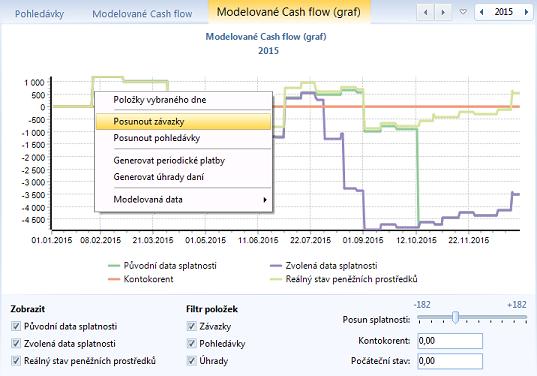Click the 08.02.2015 axis date label
Viewport: 537px width, 376px height.
coord(100,240)
